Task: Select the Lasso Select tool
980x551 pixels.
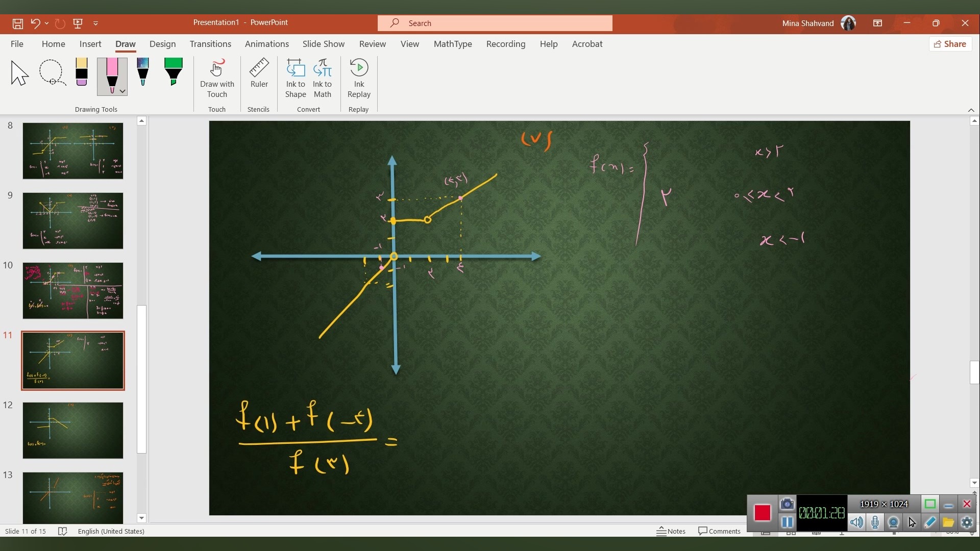Action: [x=52, y=72]
